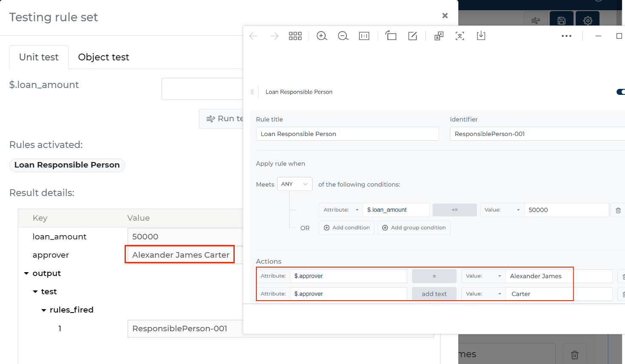The height and width of the screenshot is (364, 625).
Task: Click the Rule title input field
Action: pos(347,134)
